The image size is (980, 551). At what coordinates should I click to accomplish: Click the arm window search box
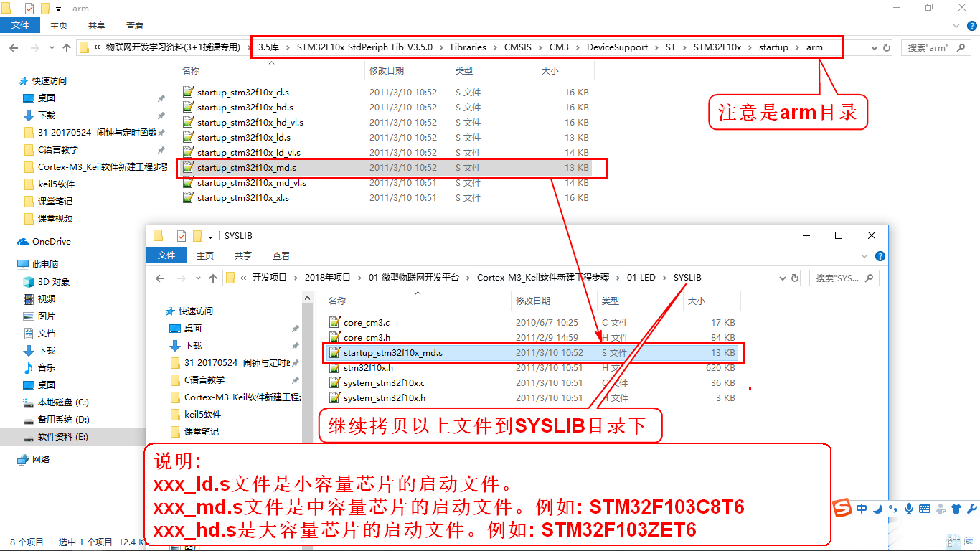(936, 47)
